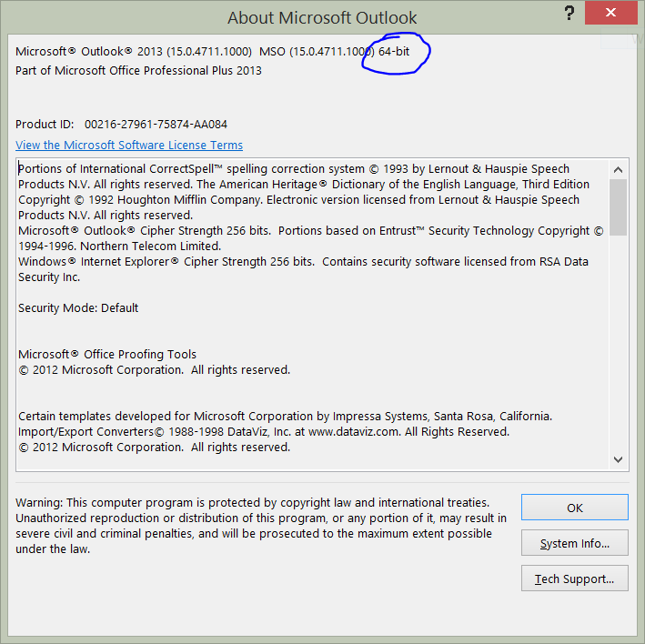The width and height of the screenshot is (645, 644).
Task: Click the scroll up arrow in credits box
Action: coord(618,169)
